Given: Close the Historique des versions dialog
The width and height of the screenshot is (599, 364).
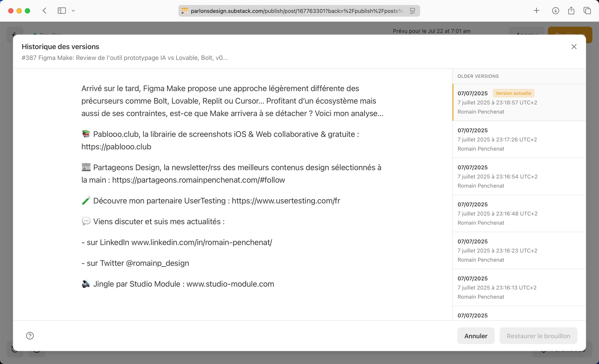Looking at the screenshot, I should tap(574, 46).
